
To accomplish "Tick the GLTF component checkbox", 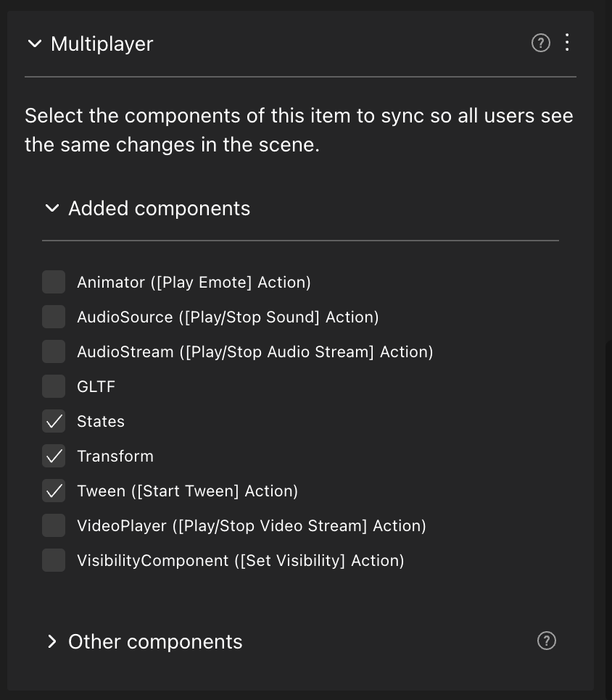I will click(54, 386).
